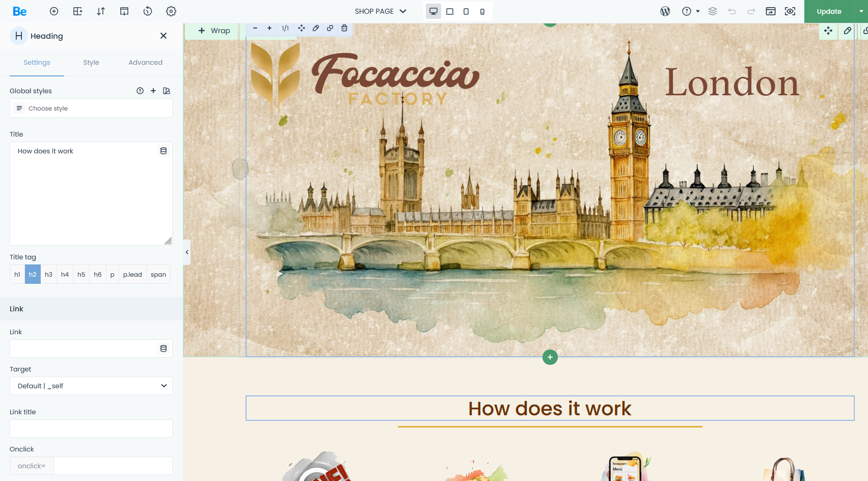Switch to the Advanced tab

[145, 63]
